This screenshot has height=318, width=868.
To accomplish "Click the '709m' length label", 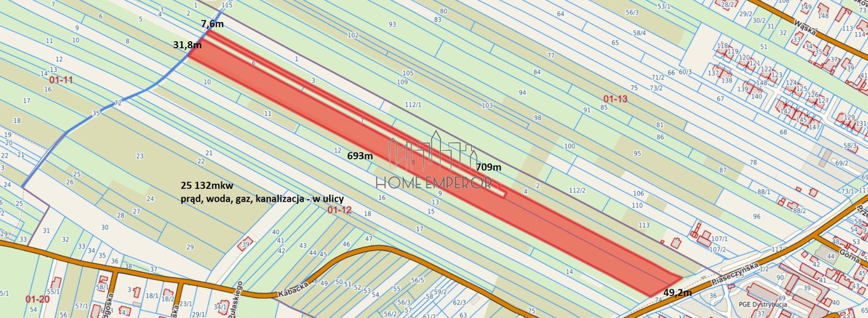I will [x=489, y=167].
